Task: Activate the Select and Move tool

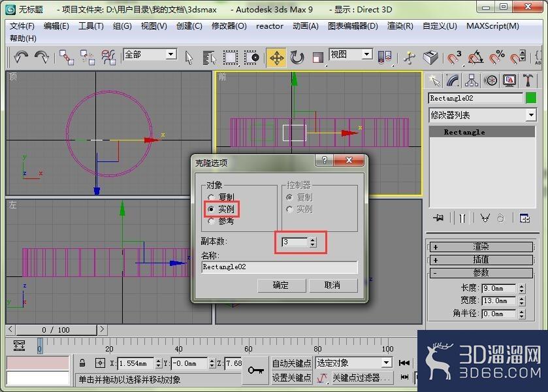Action: [x=276, y=57]
